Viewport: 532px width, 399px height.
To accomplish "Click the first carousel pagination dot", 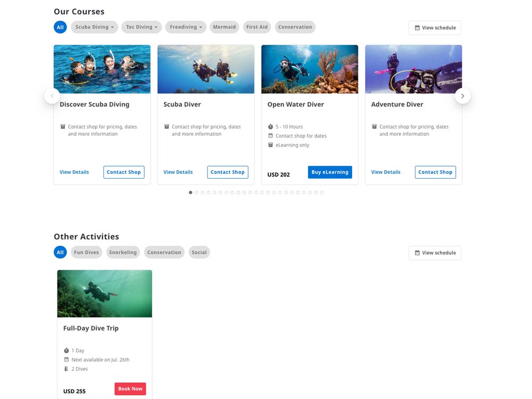I will pos(190,192).
